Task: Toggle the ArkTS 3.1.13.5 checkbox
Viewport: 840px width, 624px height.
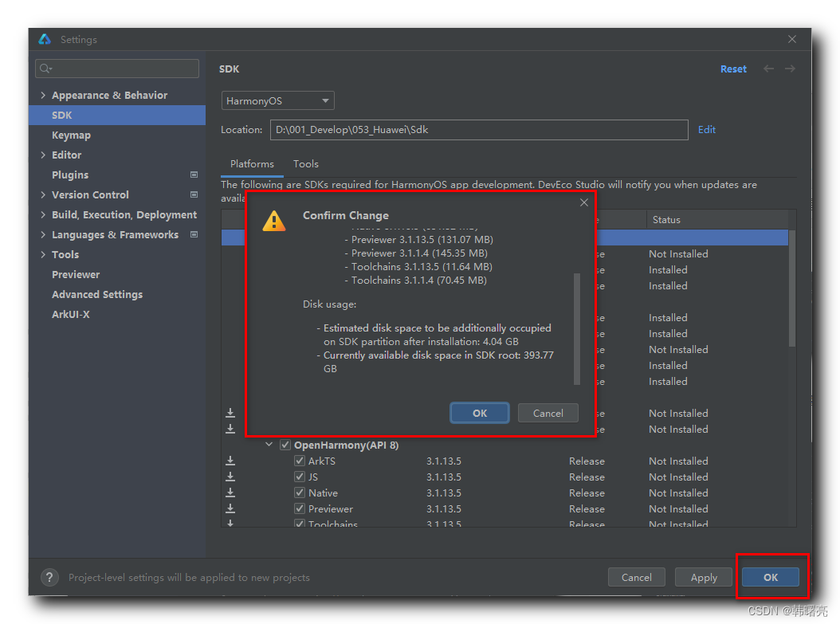Action: (x=300, y=461)
